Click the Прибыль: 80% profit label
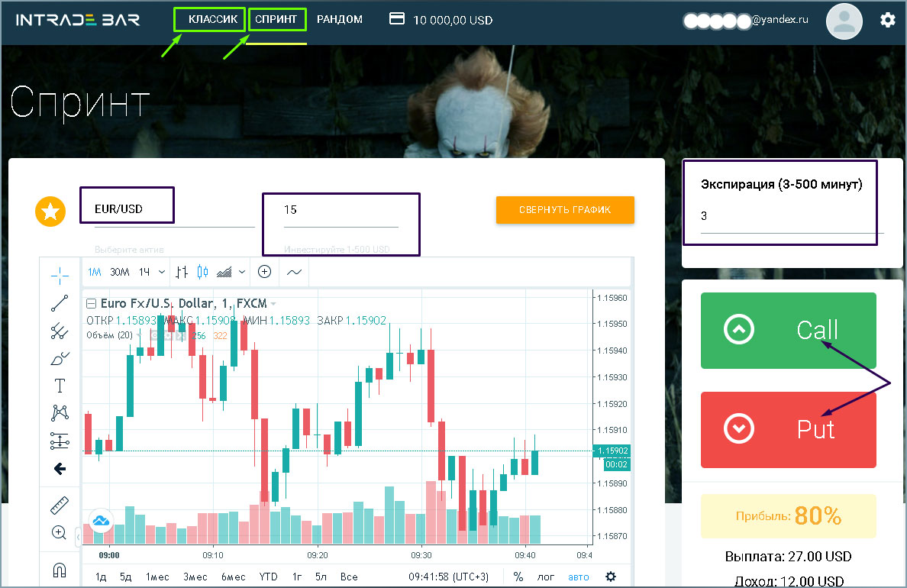This screenshot has width=907, height=588. click(x=789, y=515)
